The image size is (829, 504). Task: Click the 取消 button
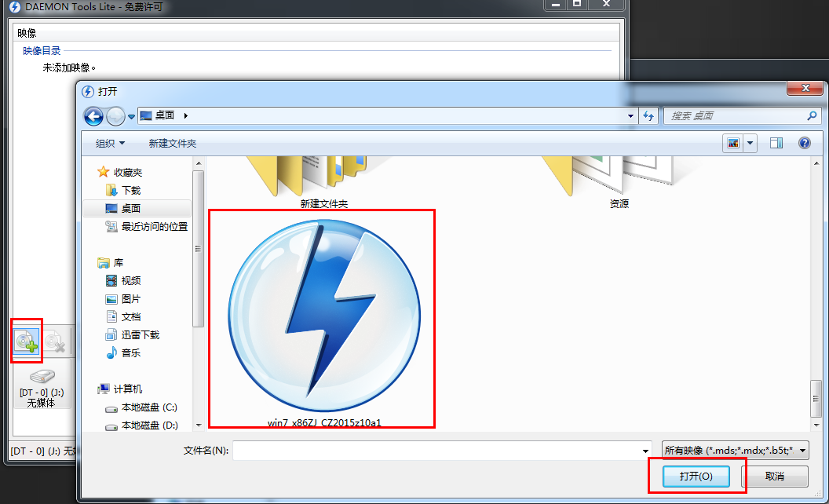774,477
